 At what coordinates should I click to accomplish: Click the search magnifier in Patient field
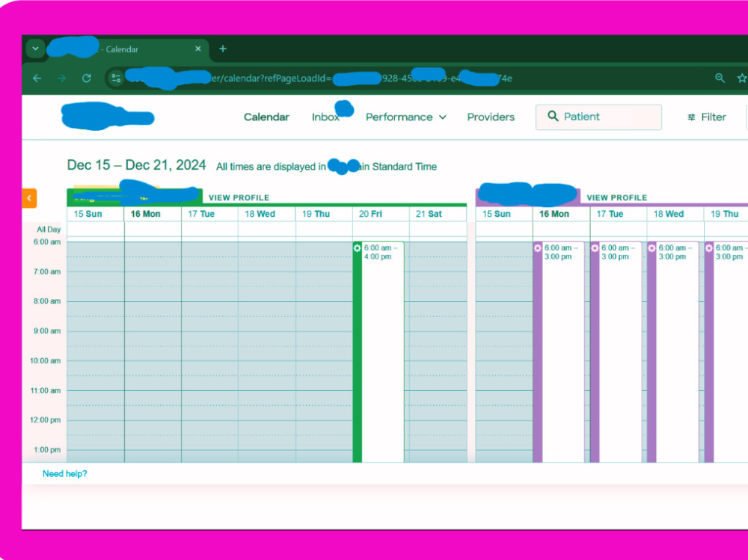point(553,116)
